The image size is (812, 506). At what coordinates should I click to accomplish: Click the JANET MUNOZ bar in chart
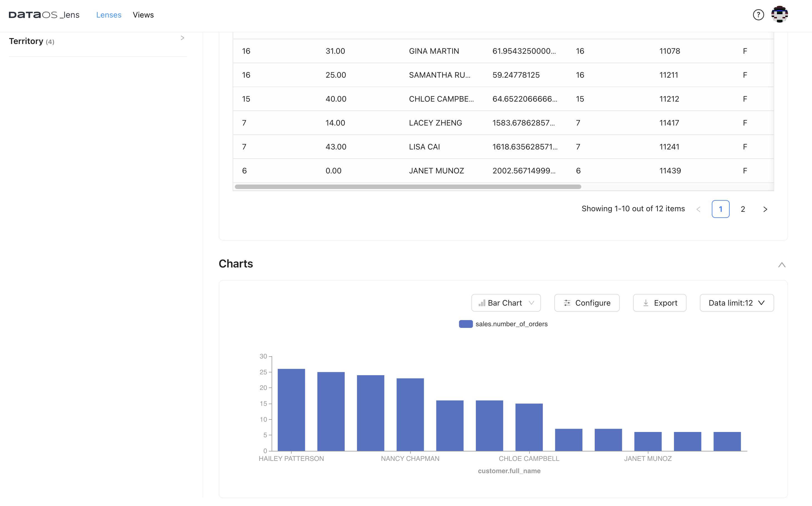tap(648, 441)
